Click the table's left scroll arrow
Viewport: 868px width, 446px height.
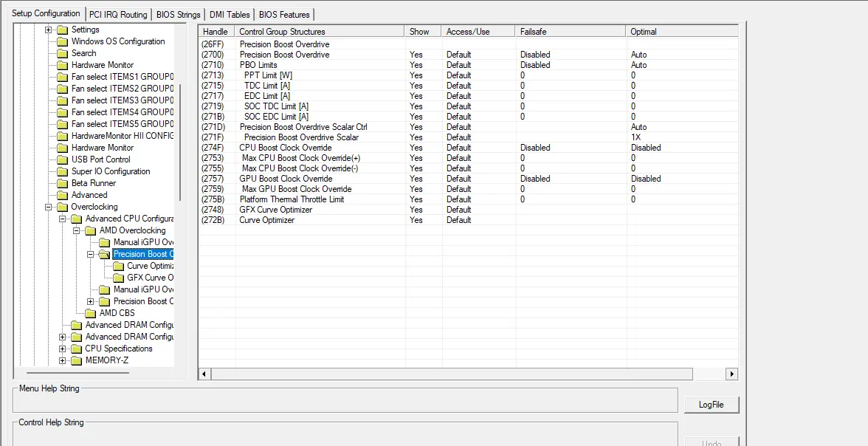coord(204,374)
